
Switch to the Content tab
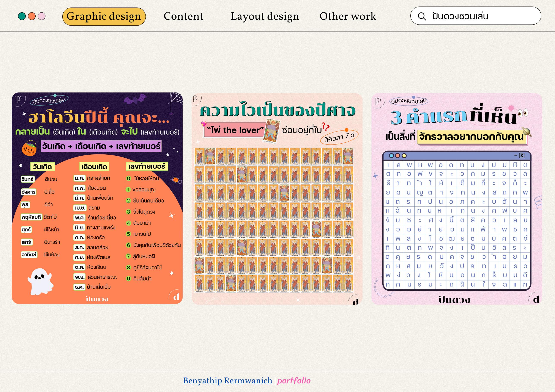(x=183, y=16)
